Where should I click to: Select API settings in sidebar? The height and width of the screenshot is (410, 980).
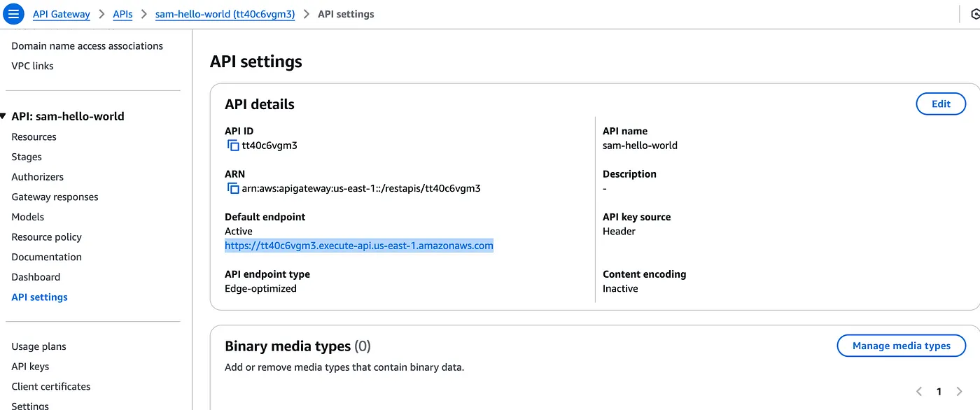(x=40, y=297)
